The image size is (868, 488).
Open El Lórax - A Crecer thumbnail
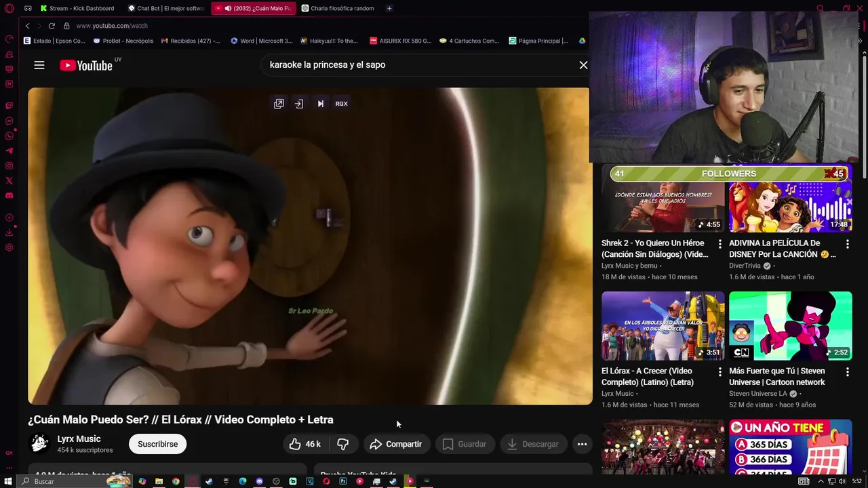tap(663, 326)
